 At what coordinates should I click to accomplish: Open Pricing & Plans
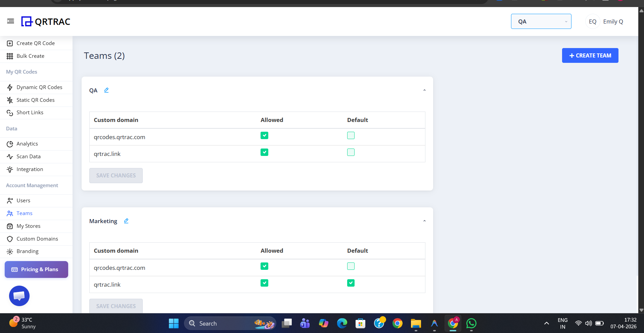[x=36, y=269]
